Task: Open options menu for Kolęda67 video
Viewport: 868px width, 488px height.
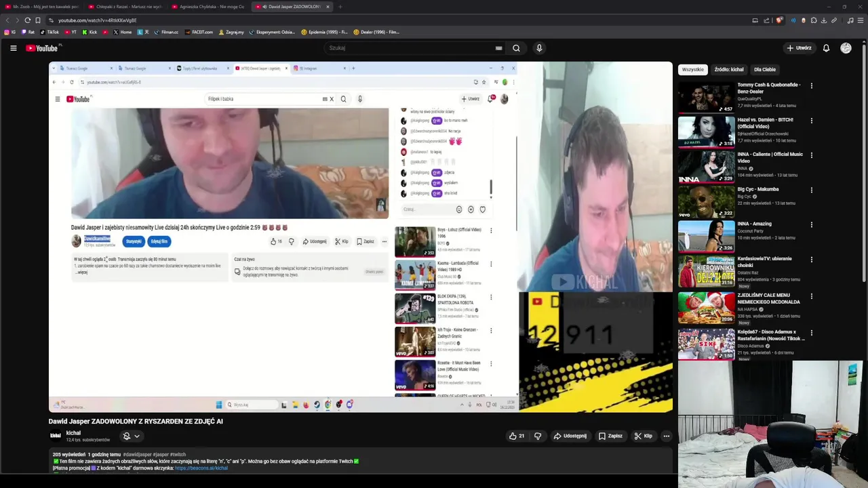Action: pos(811,333)
